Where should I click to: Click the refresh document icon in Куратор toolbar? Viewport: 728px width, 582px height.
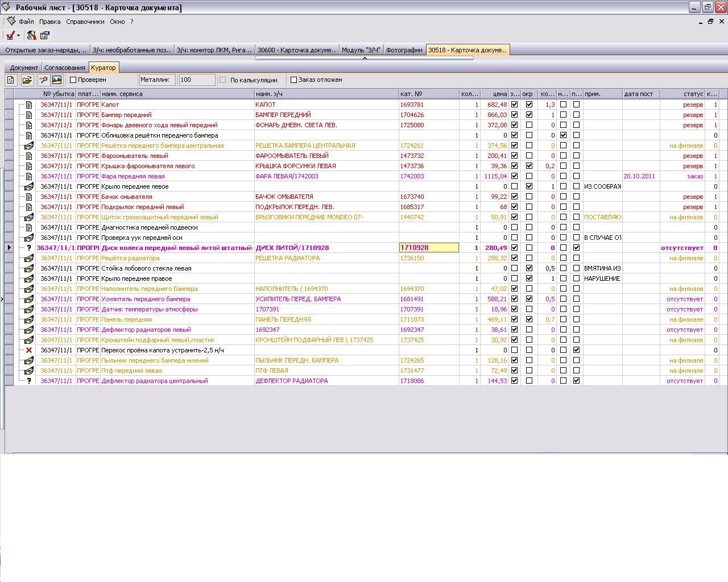11,80
